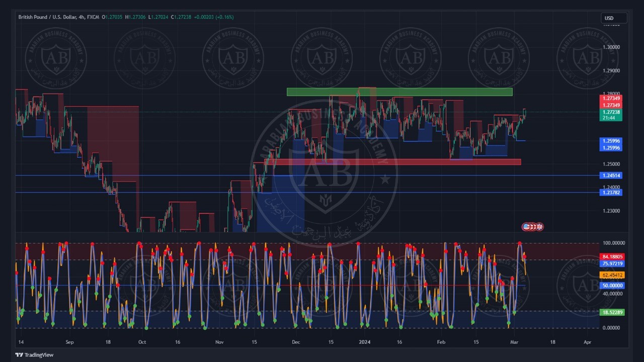
Task: Click the 1.25000 price axis label
Action: pyautogui.click(x=611, y=164)
